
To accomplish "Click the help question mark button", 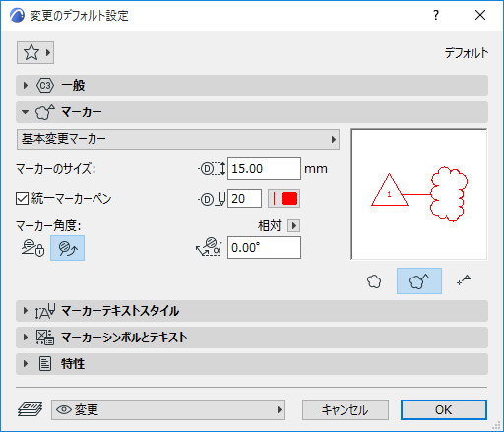I will pyautogui.click(x=436, y=15).
